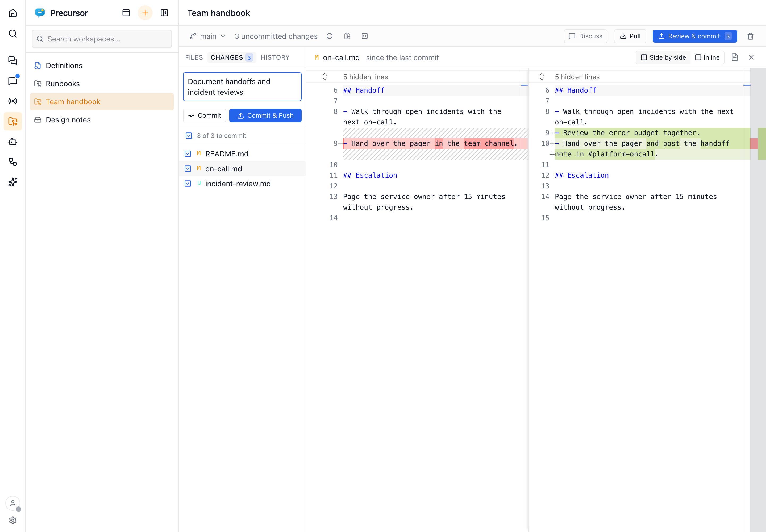Click the orange plus new workspace button
The height and width of the screenshot is (532, 766).
[x=145, y=13]
